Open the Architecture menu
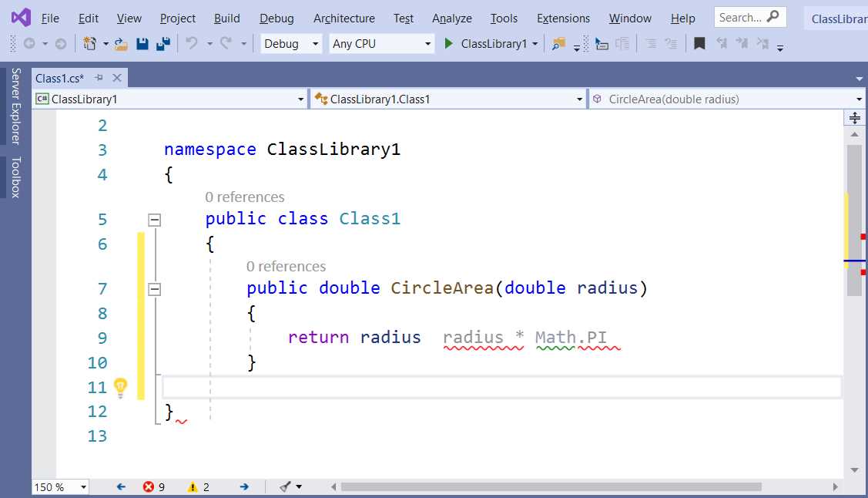This screenshot has width=868, height=498. click(344, 19)
